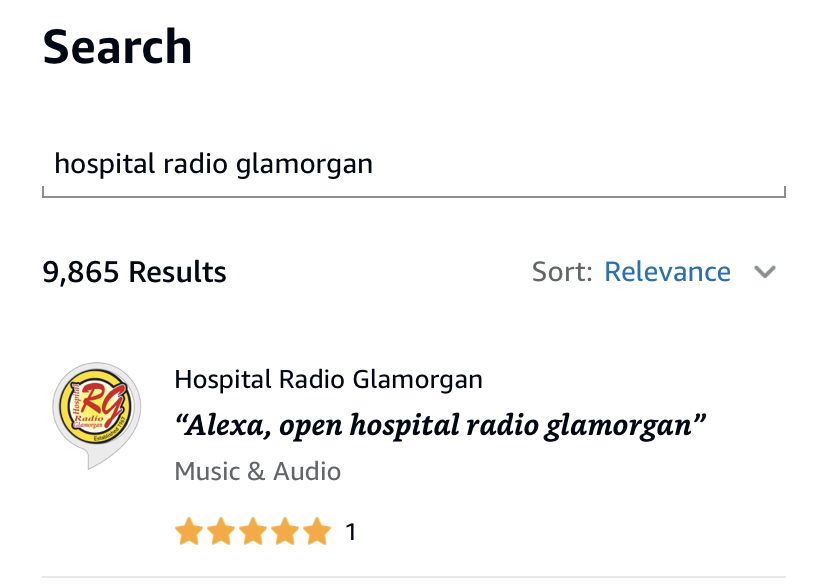The height and width of the screenshot is (588, 828).
Task: Click the second rating star
Action: [221, 531]
